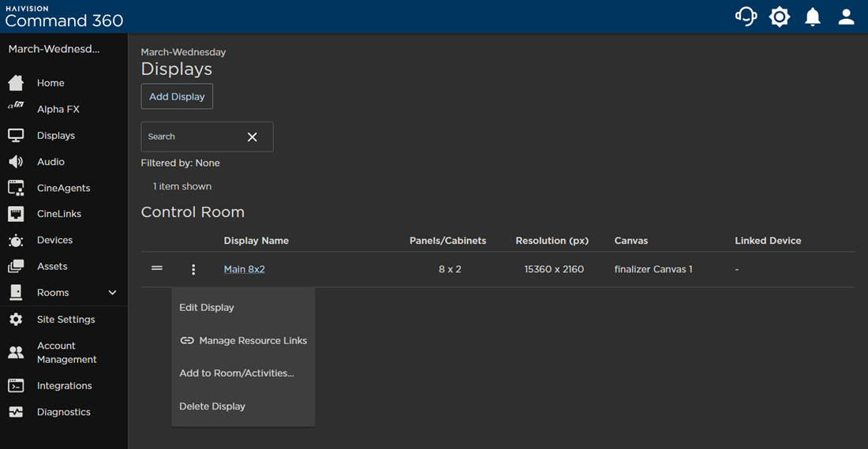Click the March-Wednesd... site name in sidebar
868x449 pixels.
coord(54,49)
